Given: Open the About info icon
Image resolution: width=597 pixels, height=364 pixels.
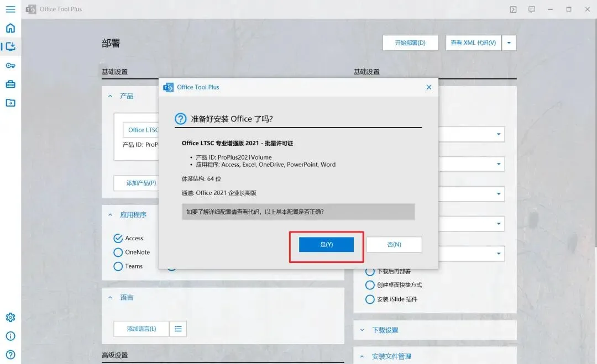Looking at the screenshot, I should coord(11,336).
